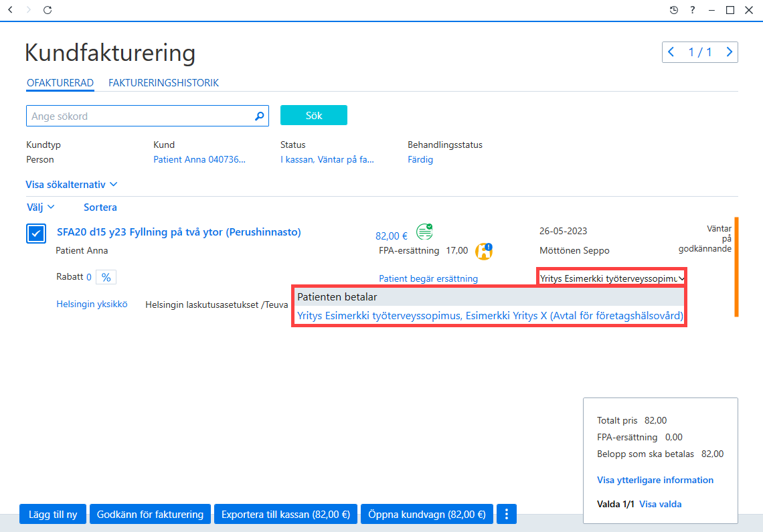Focus the Ange sökord search field
Screen dimensions: 763x532
(147, 116)
